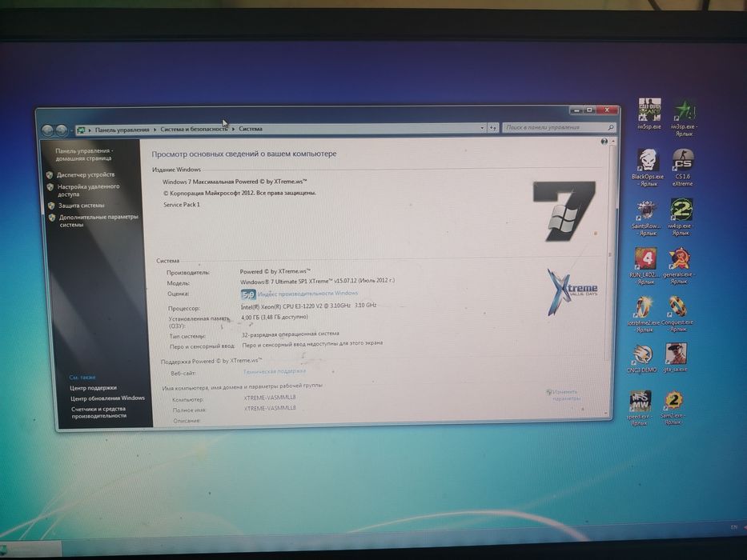747x560 pixels.
Task: Go to Панель управления breadcrumb
Action: tap(122, 130)
